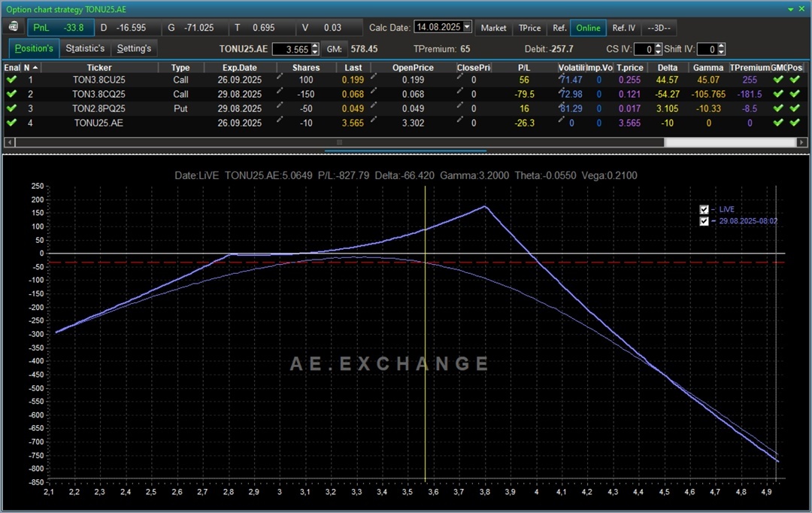Click the horizontal scrollbar right arrow
812x513 pixels.
click(801, 142)
